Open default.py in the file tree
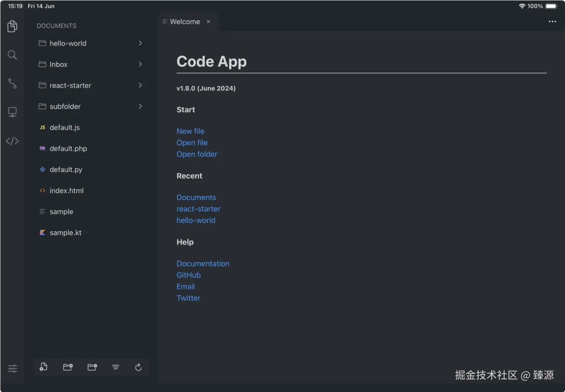The height and width of the screenshot is (392, 565). (x=66, y=170)
